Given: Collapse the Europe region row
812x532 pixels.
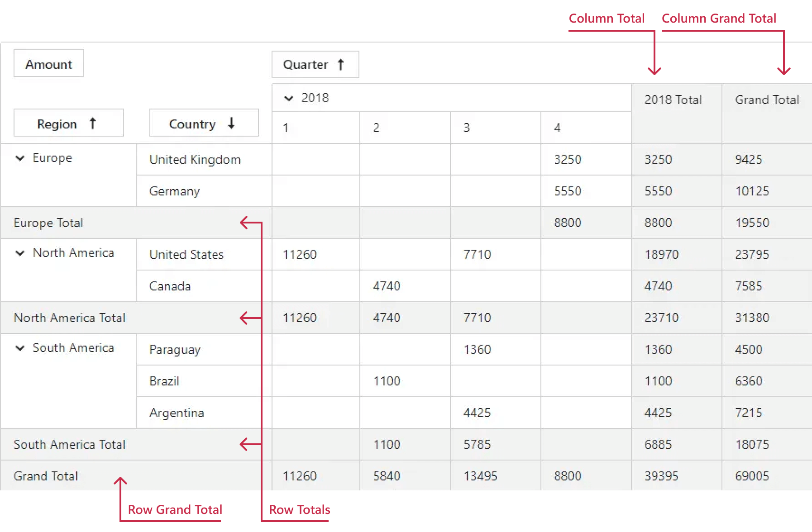Looking at the screenshot, I should point(20,158).
